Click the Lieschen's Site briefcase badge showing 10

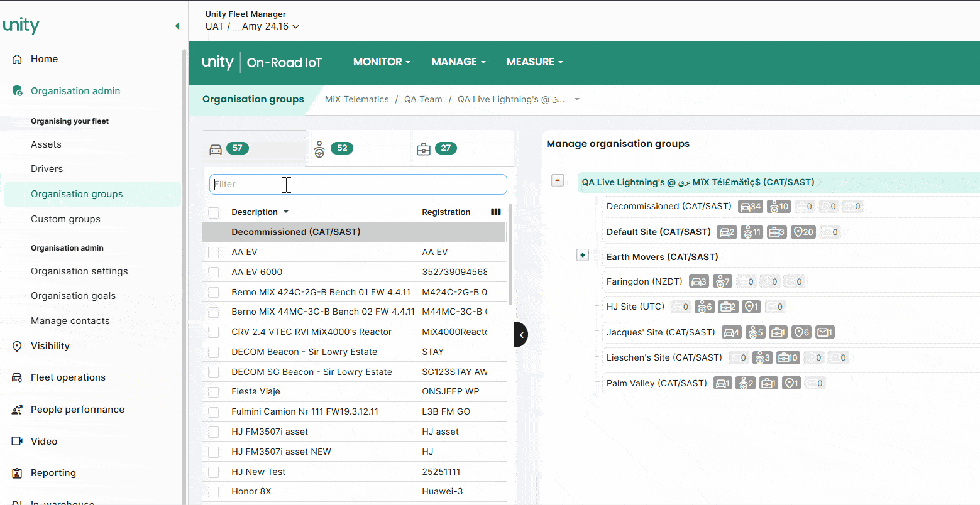(x=788, y=358)
